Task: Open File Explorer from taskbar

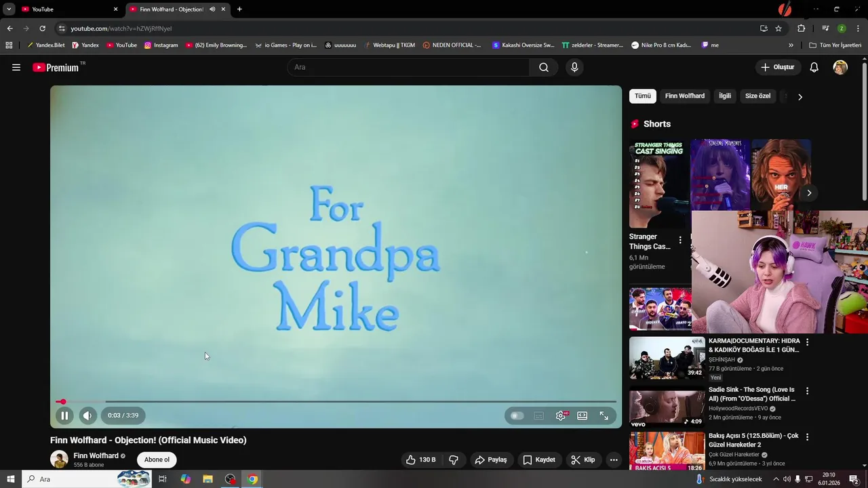Action: click(x=208, y=479)
